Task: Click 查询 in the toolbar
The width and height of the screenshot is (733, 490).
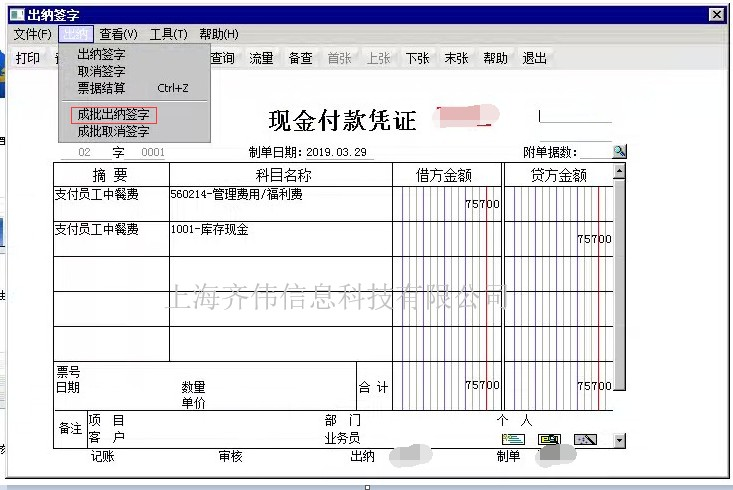Action: (222, 58)
